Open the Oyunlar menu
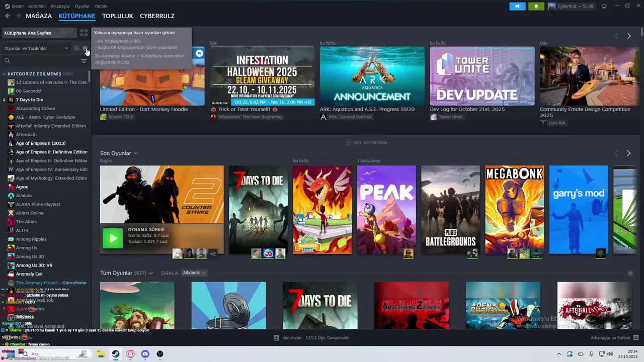This screenshot has width=644, height=362. point(82,6)
